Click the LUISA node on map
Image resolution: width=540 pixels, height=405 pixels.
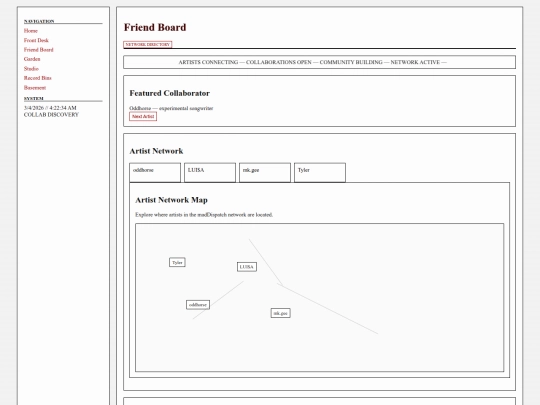[247, 267]
